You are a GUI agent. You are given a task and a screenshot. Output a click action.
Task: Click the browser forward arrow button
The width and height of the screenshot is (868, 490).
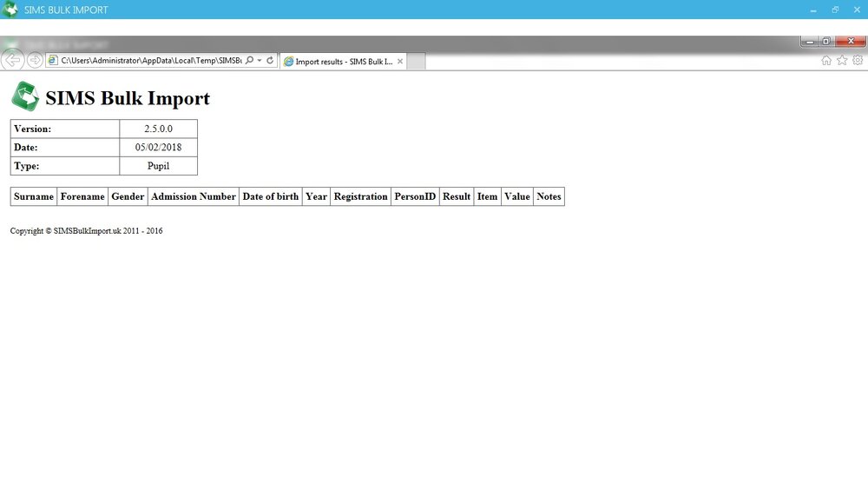click(x=35, y=60)
